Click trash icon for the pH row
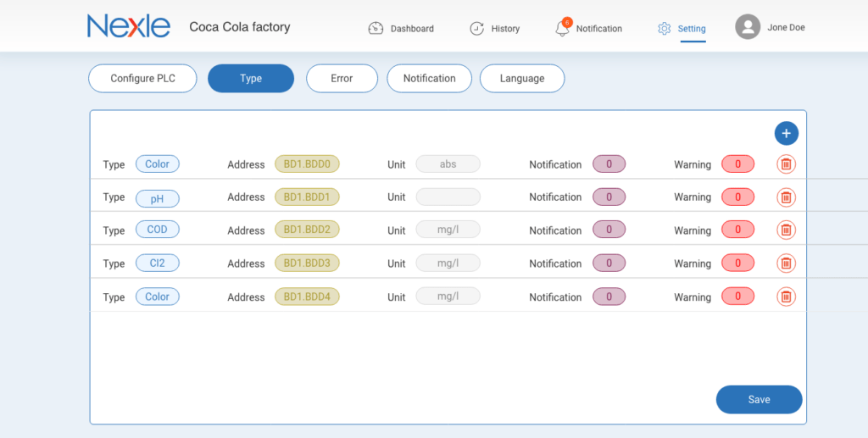This screenshot has width=868, height=438. (786, 197)
